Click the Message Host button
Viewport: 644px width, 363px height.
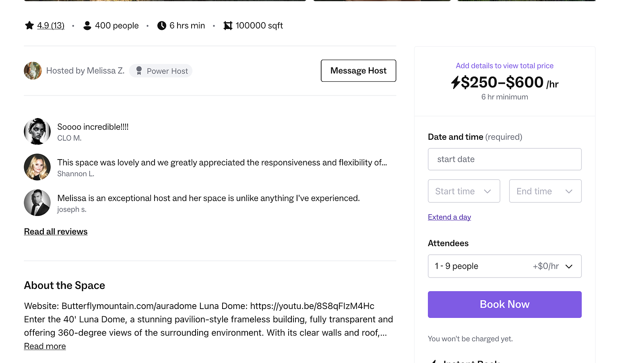tap(358, 71)
